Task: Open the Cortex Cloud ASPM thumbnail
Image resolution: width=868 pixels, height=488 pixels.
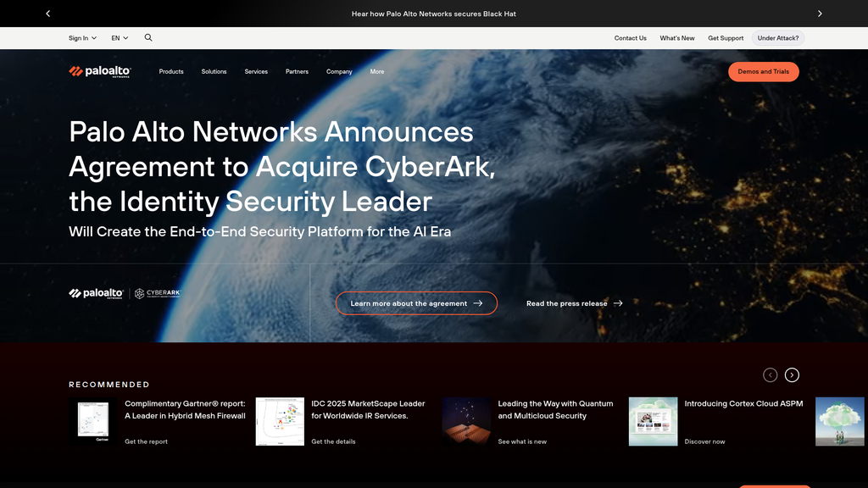Action: coord(653,421)
